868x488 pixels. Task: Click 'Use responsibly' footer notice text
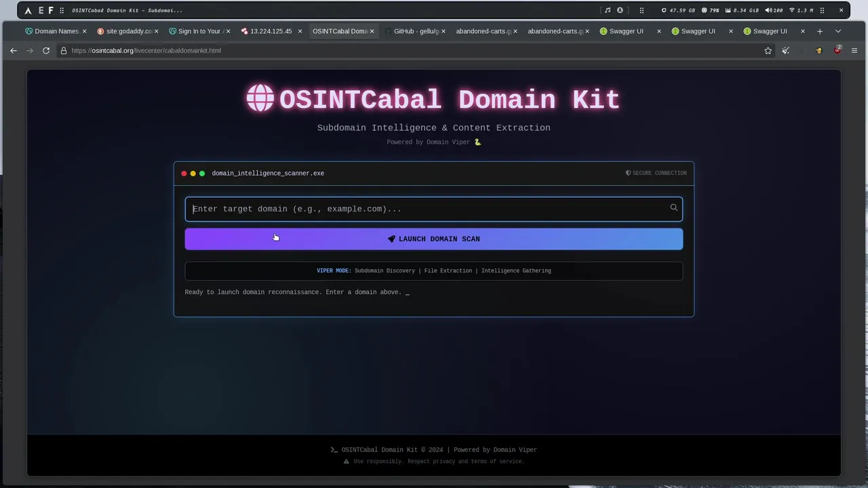click(439, 462)
